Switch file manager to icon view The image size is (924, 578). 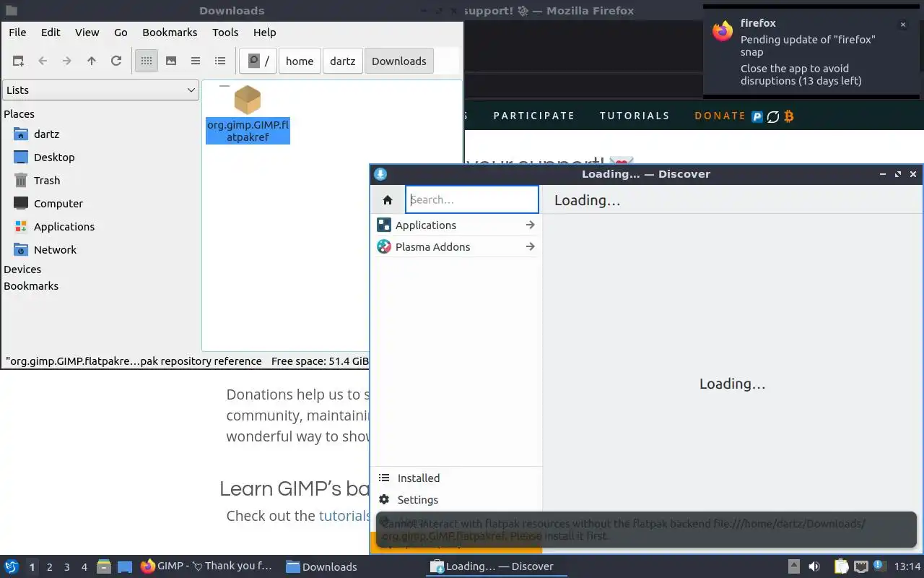click(x=147, y=61)
